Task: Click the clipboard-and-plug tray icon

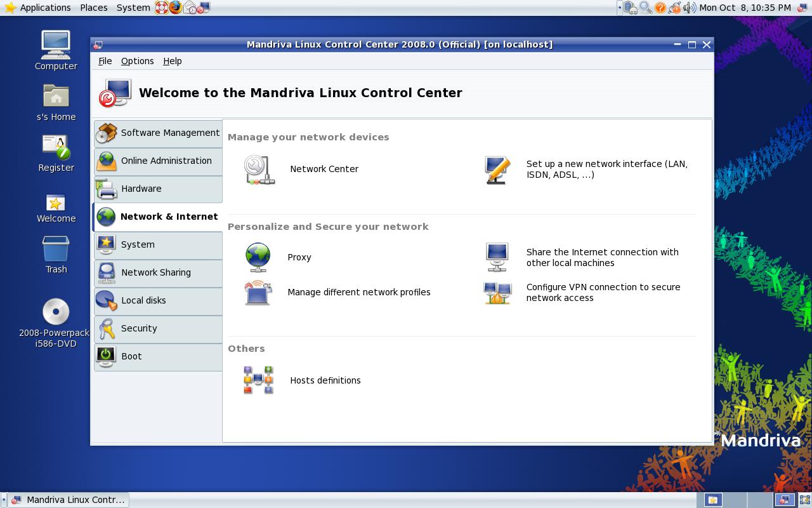Action: point(631,8)
